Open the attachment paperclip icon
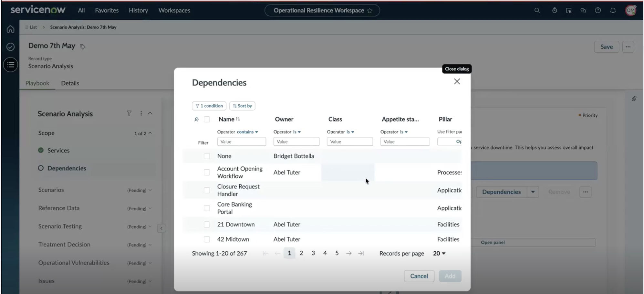 pyautogui.click(x=634, y=99)
